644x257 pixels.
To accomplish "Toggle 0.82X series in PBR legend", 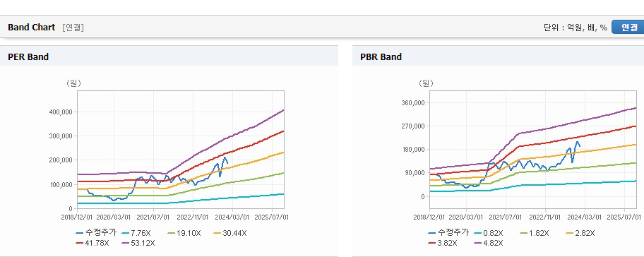I will [489, 233].
